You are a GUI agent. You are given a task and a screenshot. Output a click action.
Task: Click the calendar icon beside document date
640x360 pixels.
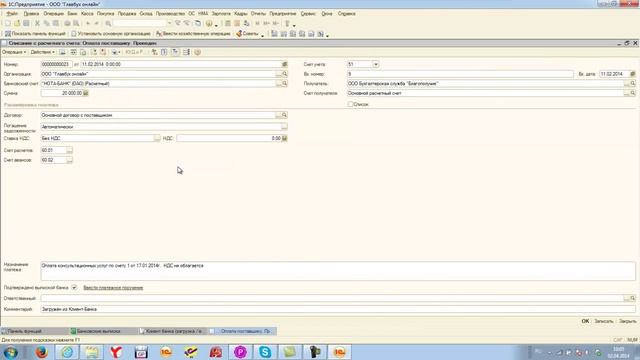284,64
